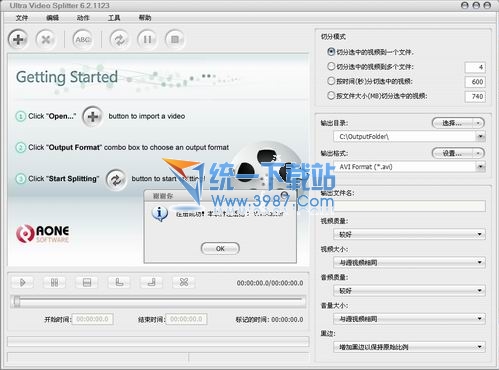Viewport: 499px width, 370px height.
Task: Open the 工具 menu
Action: point(114,18)
